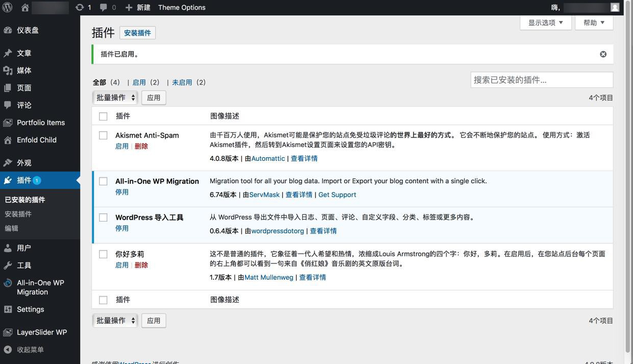The height and width of the screenshot is (364, 633).
Task: Open the updates refresh icon
Action: (x=80, y=7)
